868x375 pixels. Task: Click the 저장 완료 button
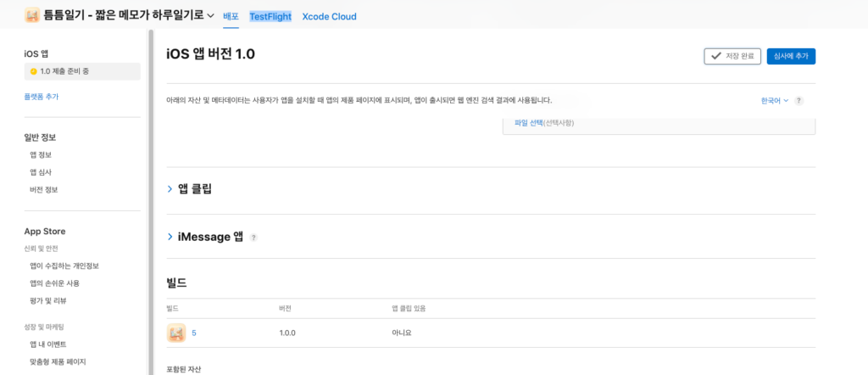coord(732,56)
